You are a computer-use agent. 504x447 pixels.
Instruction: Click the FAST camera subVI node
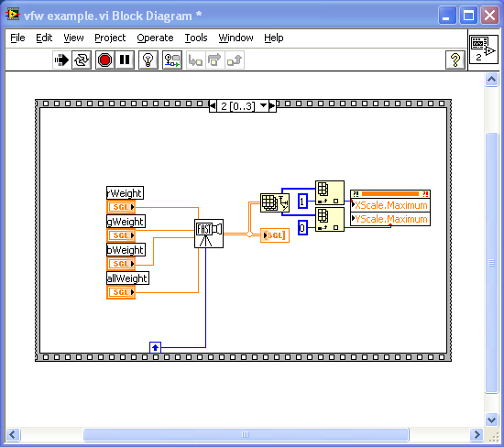[x=209, y=234]
